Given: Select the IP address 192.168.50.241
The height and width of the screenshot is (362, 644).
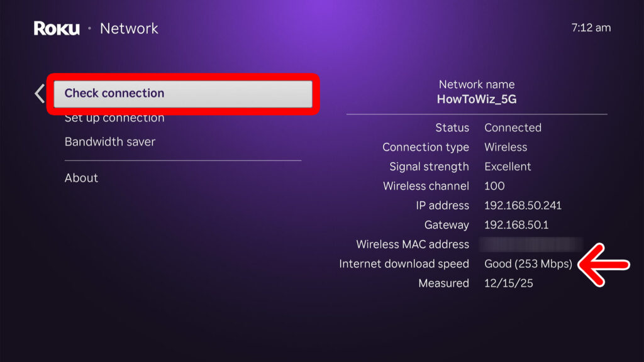Looking at the screenshot, I should click(x=523, y=206).
